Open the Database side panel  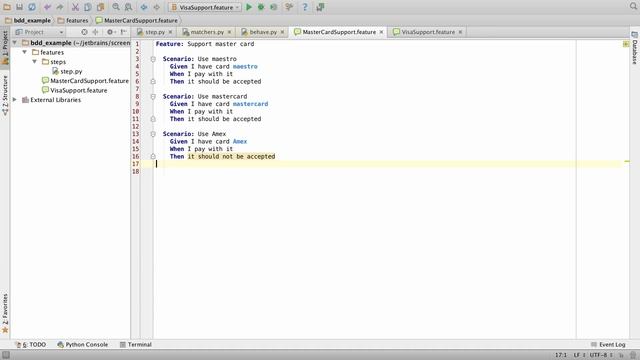[x=635, y=48]
